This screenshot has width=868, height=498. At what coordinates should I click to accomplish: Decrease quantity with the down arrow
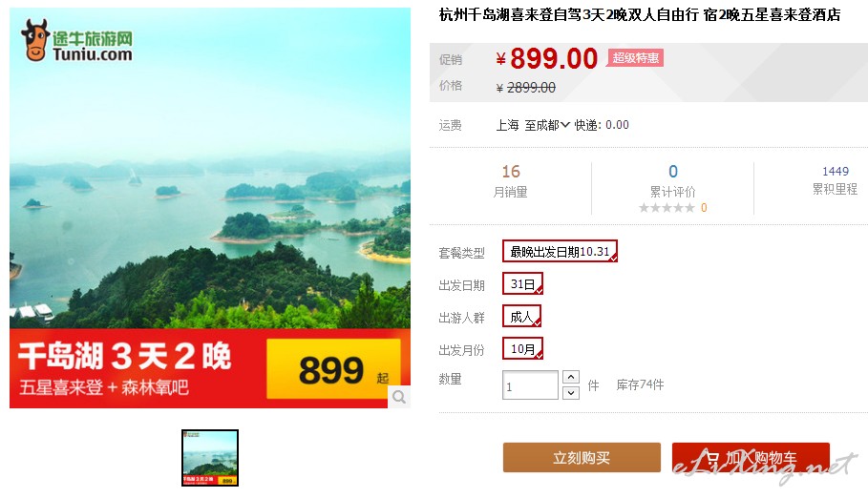tap(571, 393)
